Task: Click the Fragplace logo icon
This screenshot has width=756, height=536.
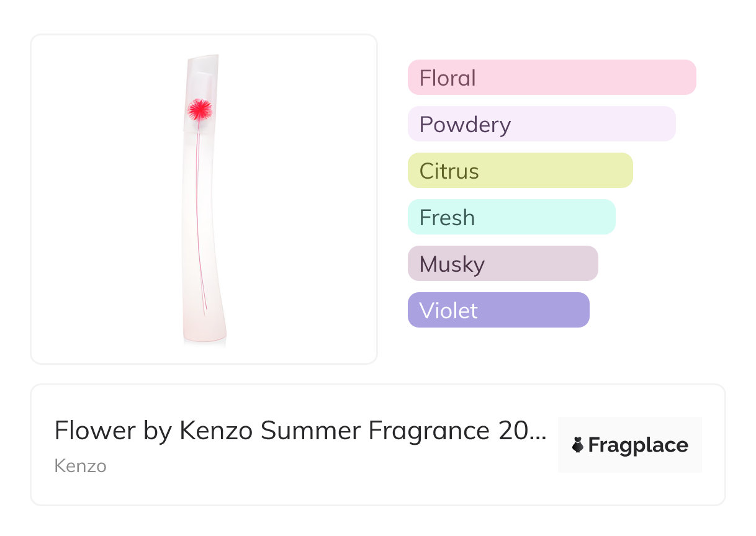Action: click(x=578, y=445)
